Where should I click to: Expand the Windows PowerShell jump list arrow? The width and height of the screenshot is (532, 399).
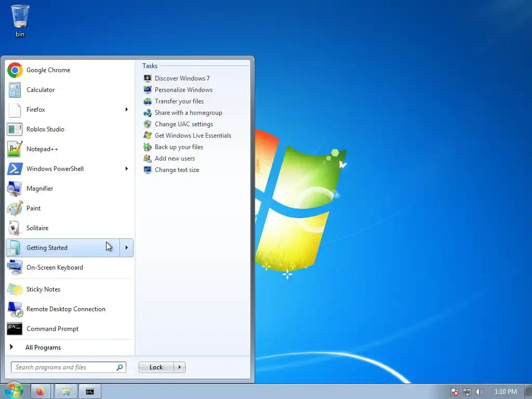click(127, 169)
